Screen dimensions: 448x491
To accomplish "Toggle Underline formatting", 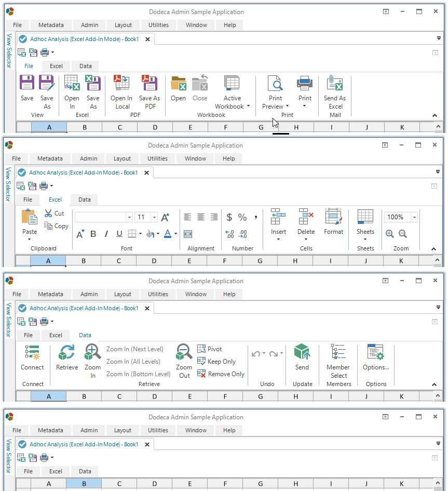I will pyautogui.click(x=119, y=234).
